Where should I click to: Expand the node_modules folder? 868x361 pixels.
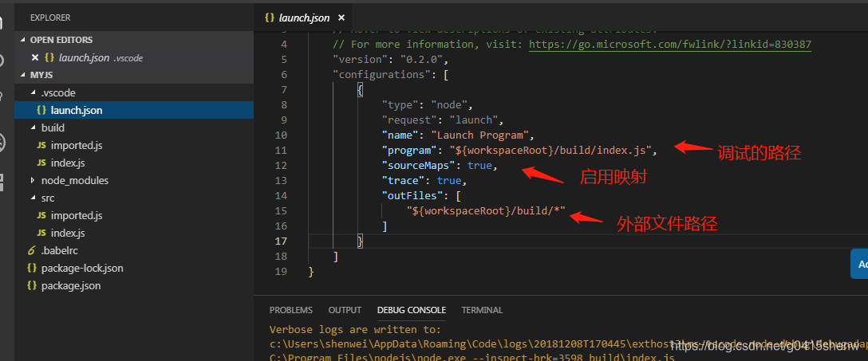(x=34, y=180)
